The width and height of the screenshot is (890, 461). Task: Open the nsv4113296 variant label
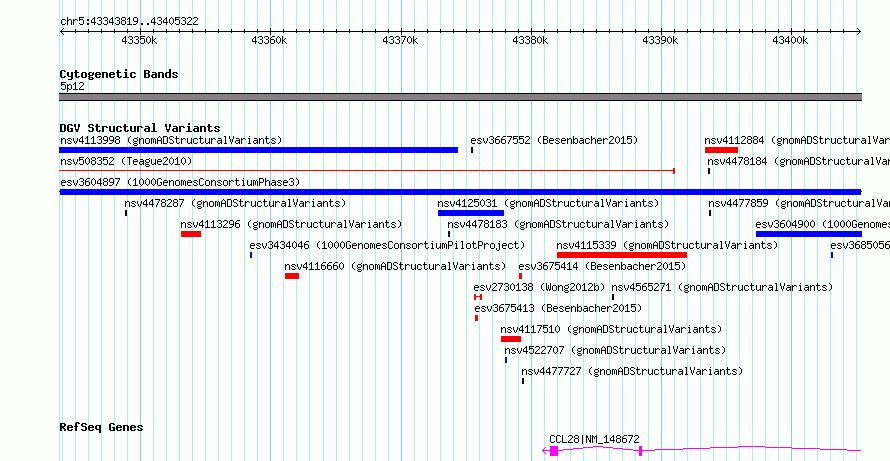[x=291, y=224]
